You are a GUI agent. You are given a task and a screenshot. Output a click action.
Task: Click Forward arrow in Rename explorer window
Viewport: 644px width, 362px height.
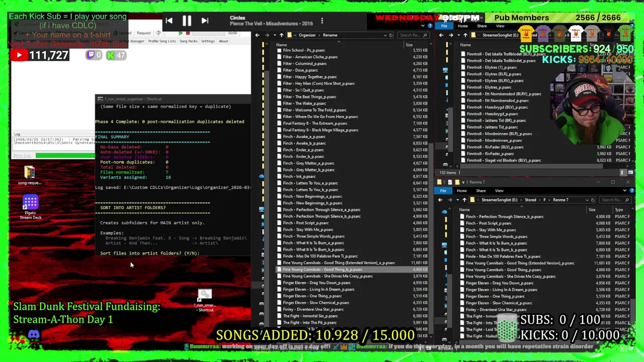tap(267, 35)
